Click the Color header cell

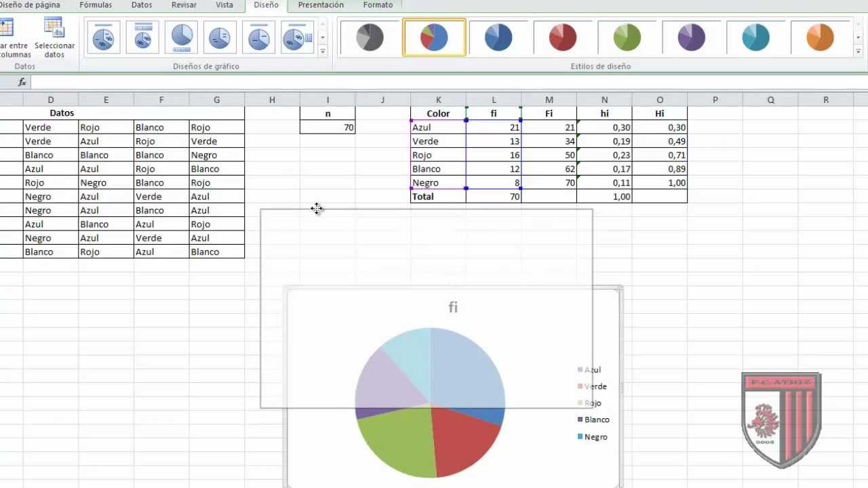(438, 113)
